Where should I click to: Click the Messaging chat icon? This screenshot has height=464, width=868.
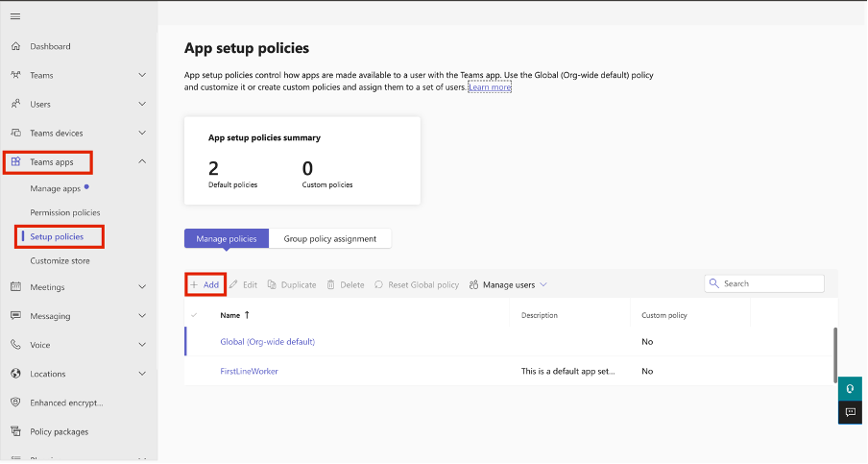(x=16, y=316)
